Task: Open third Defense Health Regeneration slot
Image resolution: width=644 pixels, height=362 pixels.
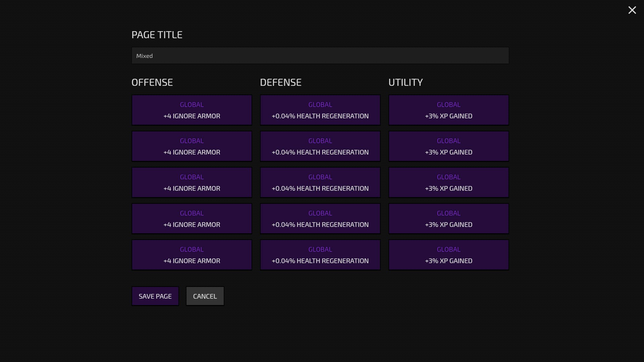Action: coord(320,182)
